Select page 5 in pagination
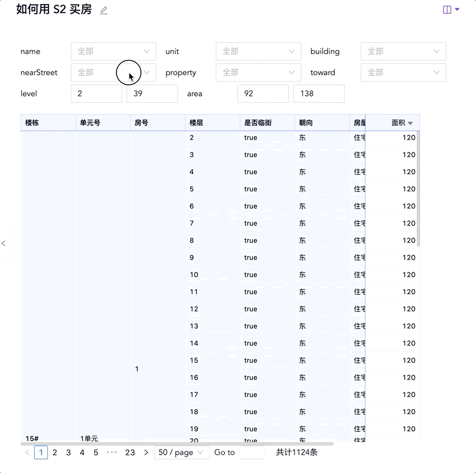Image resolution: width=476 pixels, height=473 pixels. (x=96, y=452)
